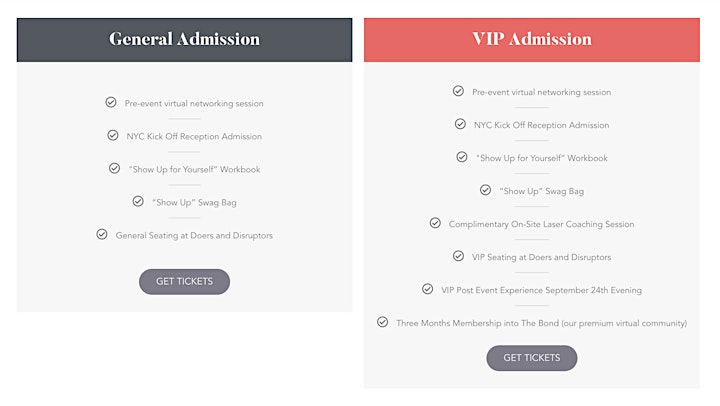Click checkmark beside Three Months Membership item
The image size is (720, 406).
[382, 322]
